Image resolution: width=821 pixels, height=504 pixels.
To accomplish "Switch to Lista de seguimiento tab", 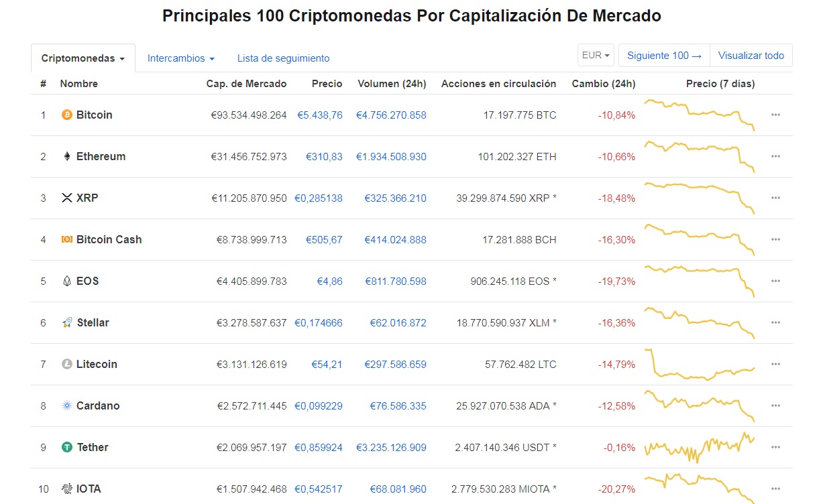I will [x=283, y=58].
